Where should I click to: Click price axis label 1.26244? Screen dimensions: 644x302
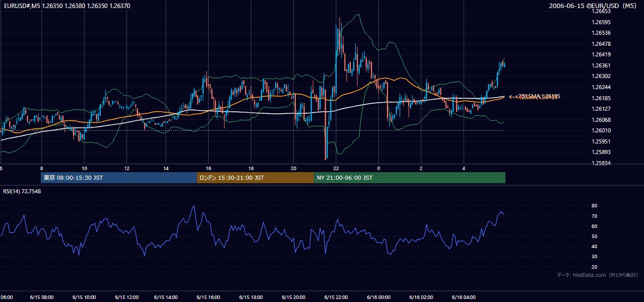[602, 87]
